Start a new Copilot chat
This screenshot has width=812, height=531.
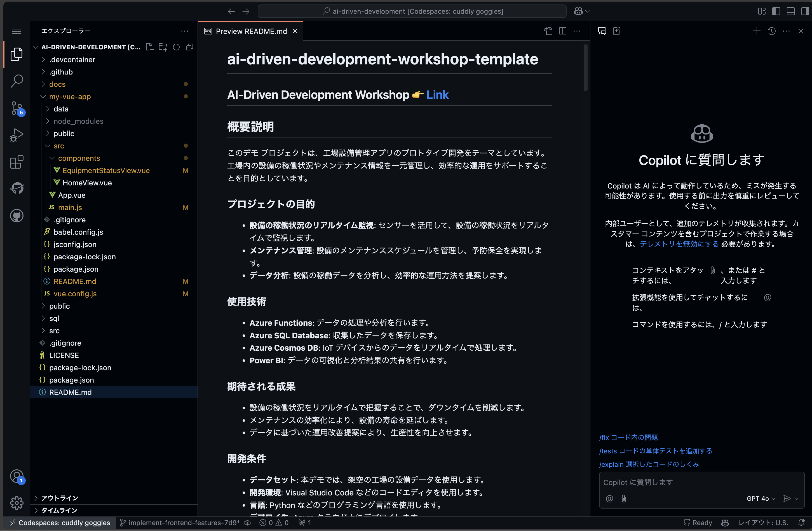pyautogui.click(x=756, y=31)
